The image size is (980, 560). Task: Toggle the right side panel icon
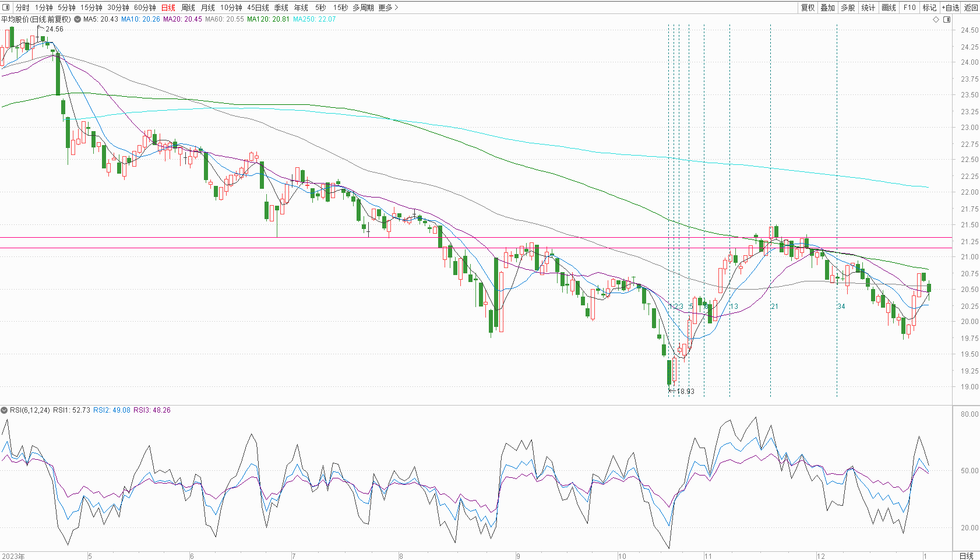pos(947,19)
